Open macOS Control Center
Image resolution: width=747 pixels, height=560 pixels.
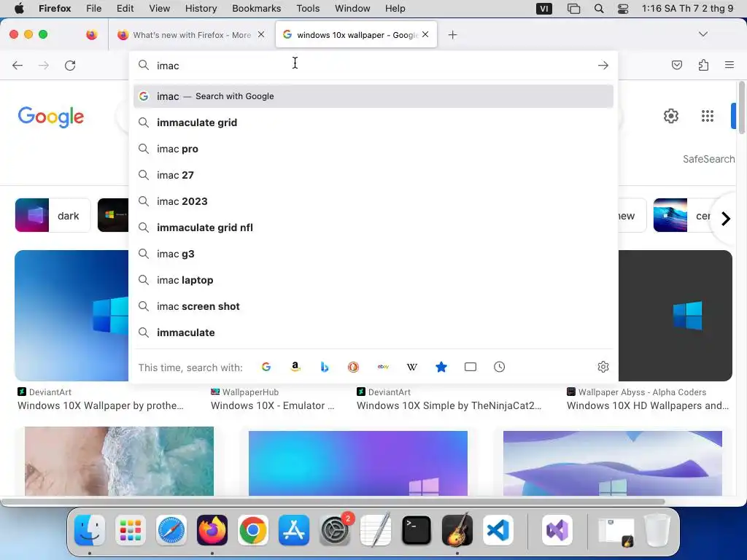(623, 9)
